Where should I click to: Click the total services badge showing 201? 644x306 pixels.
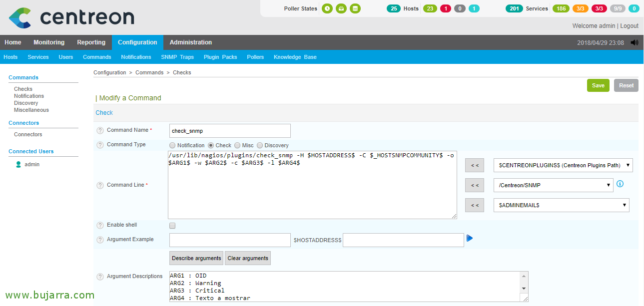pos(514,8)
